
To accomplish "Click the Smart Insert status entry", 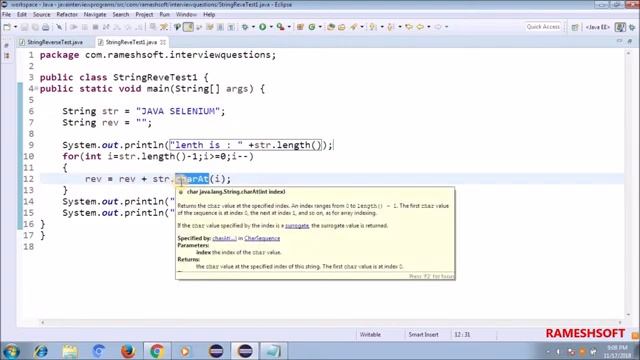I will point(423,334).
